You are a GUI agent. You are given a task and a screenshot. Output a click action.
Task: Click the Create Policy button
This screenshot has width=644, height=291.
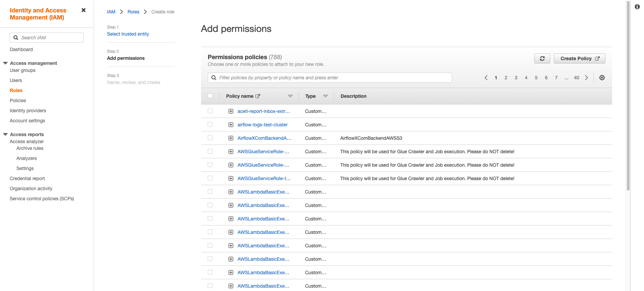click(x=579, y=58)
